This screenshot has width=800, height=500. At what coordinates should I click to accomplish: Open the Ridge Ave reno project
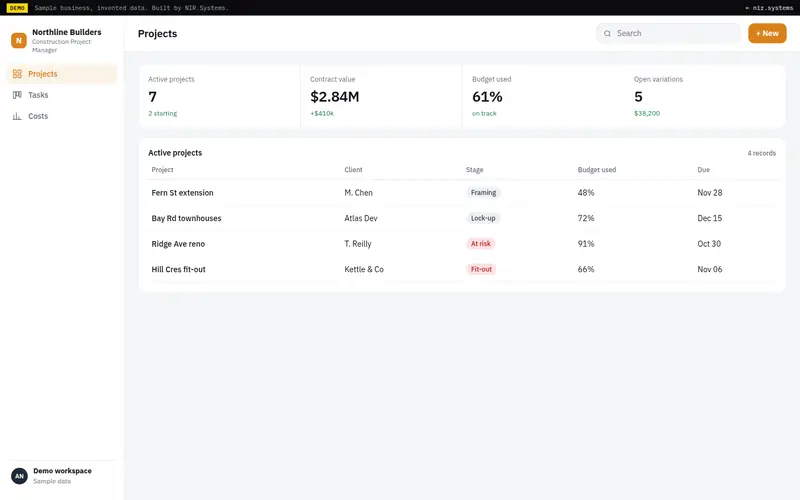click(x=178, y=244)
